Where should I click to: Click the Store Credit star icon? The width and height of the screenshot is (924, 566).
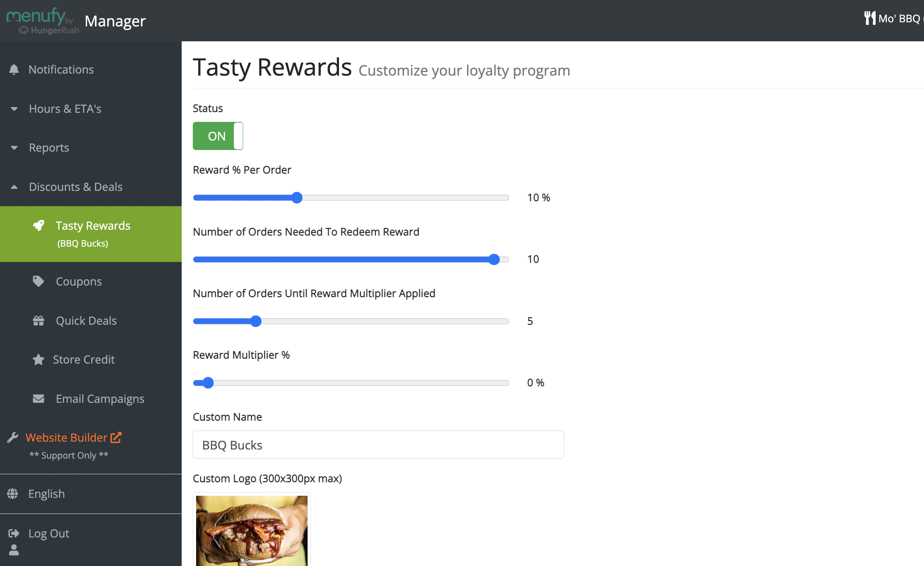[38, 359]
